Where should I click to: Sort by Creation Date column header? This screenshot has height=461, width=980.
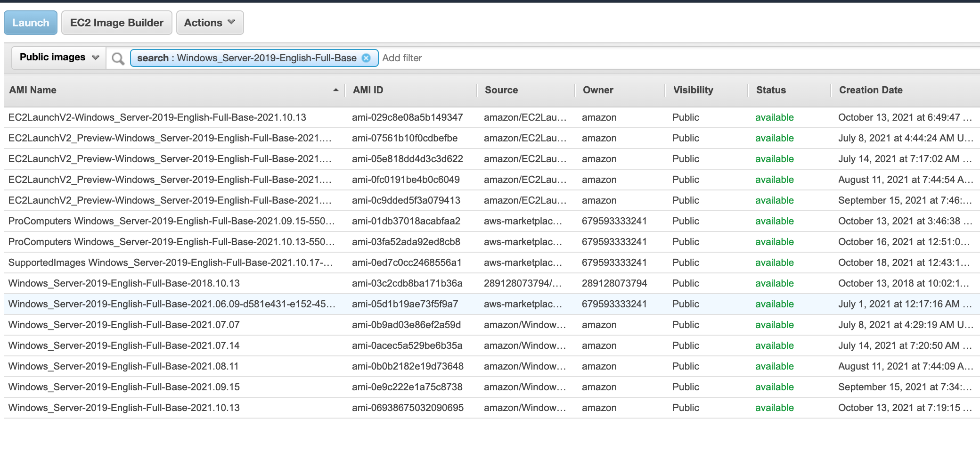pos(871,90)
